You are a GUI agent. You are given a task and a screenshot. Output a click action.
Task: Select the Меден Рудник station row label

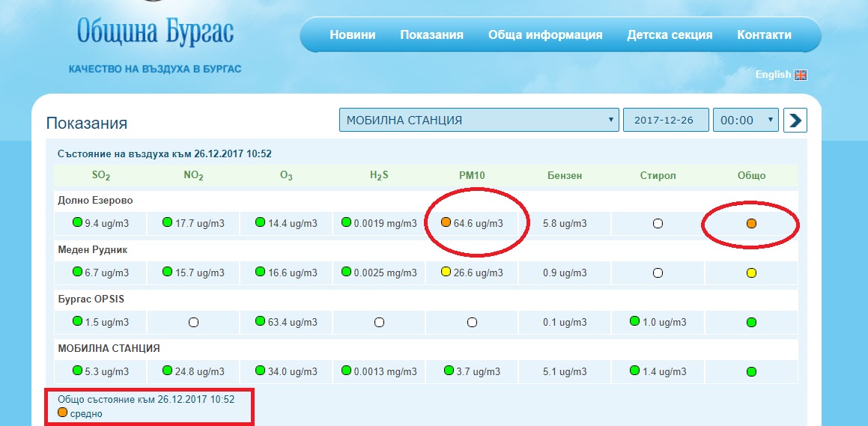[x=92, y=250]
